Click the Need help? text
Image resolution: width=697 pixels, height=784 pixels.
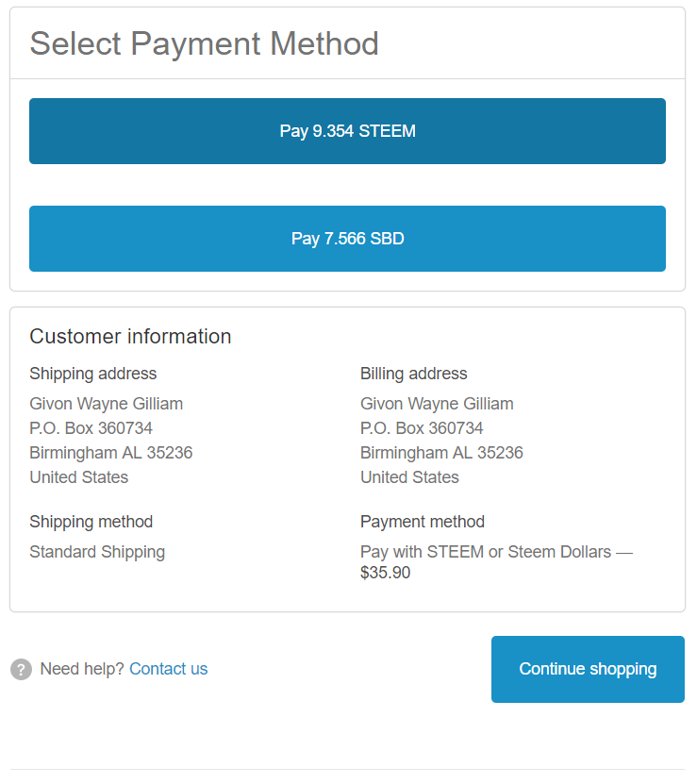click(82, 669)
